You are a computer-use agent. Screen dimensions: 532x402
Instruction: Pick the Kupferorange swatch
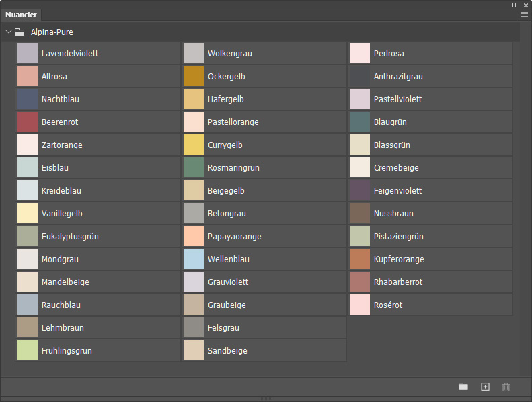point(360,259)
